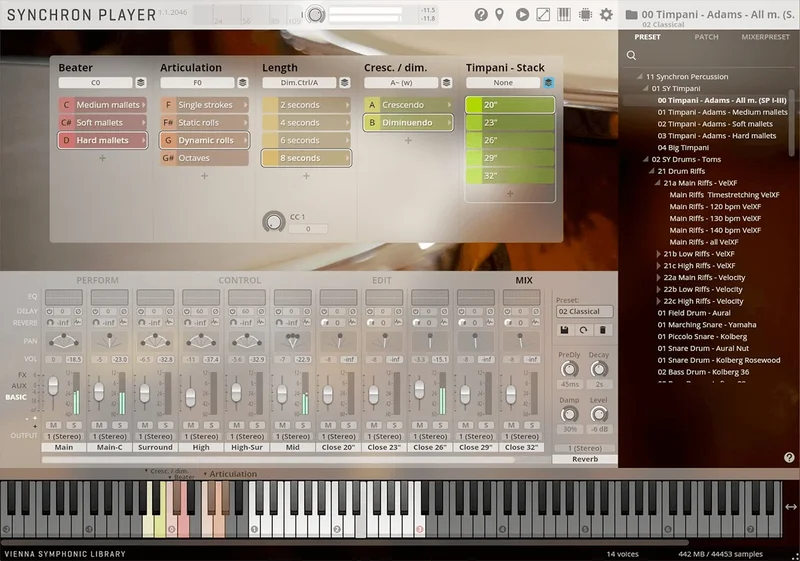
Task: Collapse the 11 Synchron Percussion tree node
Action: point(639,76)
